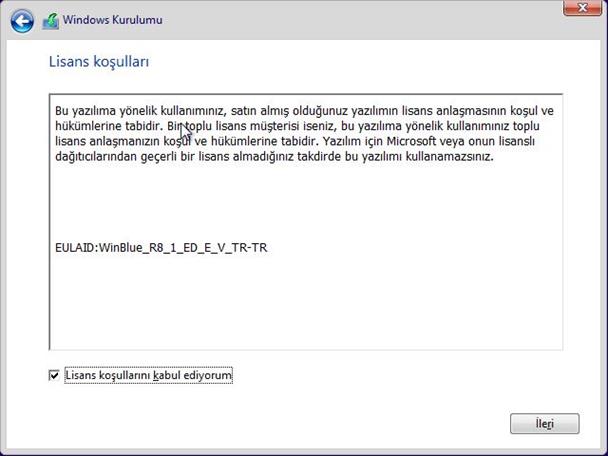Tick the license acceptance checkbox
The image size is (608, 456).
click(x=54, y=376)
